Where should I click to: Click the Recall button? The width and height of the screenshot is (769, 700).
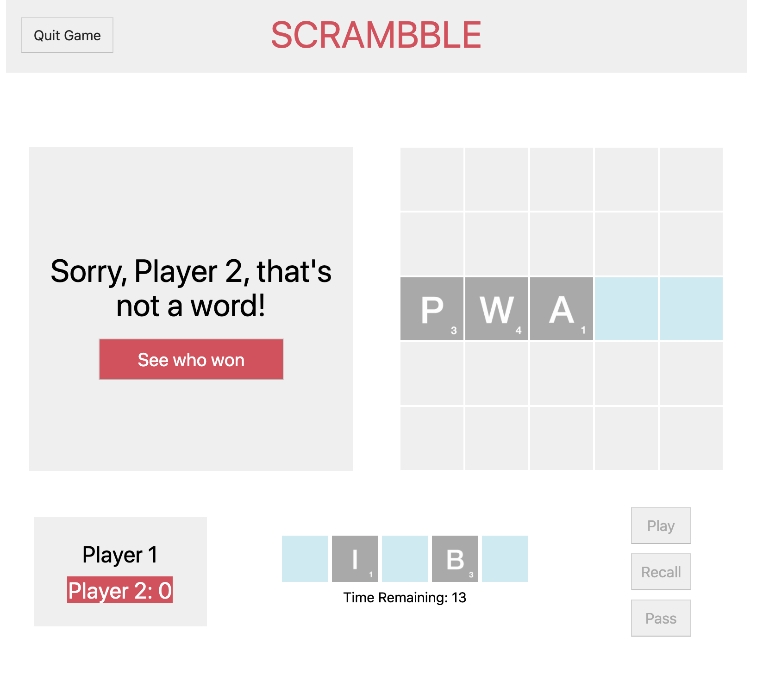pos(661,572)
